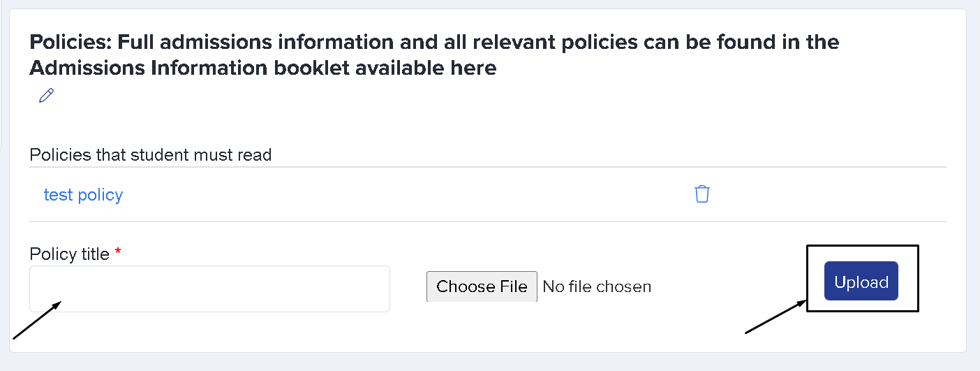Open the test policy link
Image resolution: width=980 pixels, height=371 pixels.
83,195
